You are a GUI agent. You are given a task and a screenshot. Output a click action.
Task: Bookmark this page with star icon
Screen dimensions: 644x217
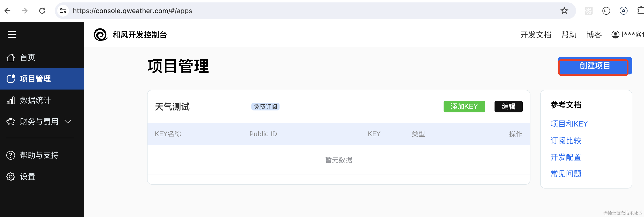(564, 11)
